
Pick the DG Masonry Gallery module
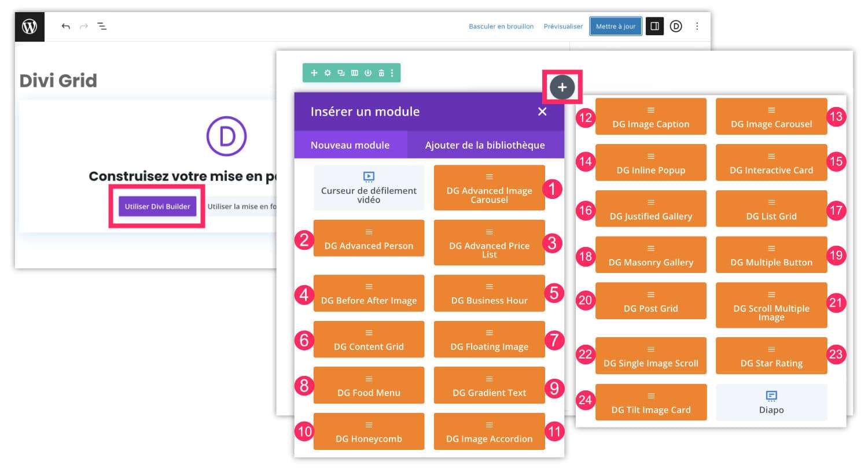point(651,254)
